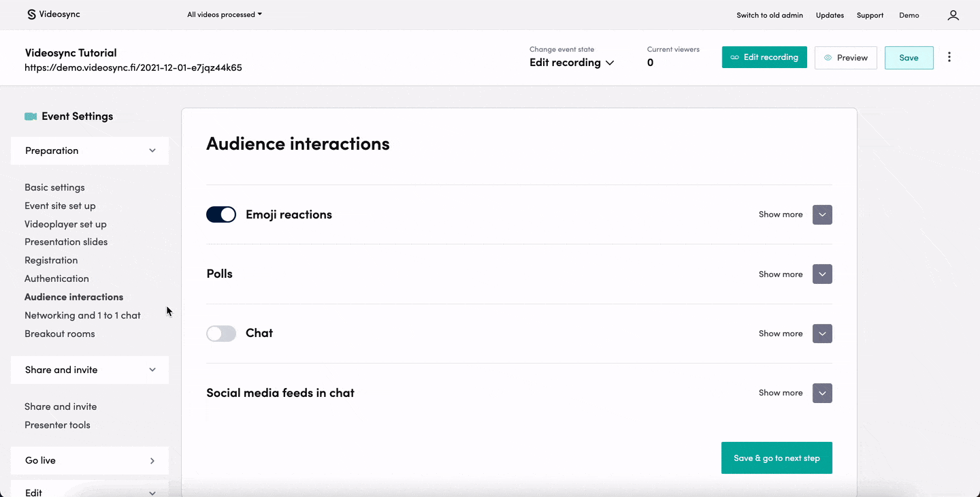Expand Show more for Emoji reactions

821,214
